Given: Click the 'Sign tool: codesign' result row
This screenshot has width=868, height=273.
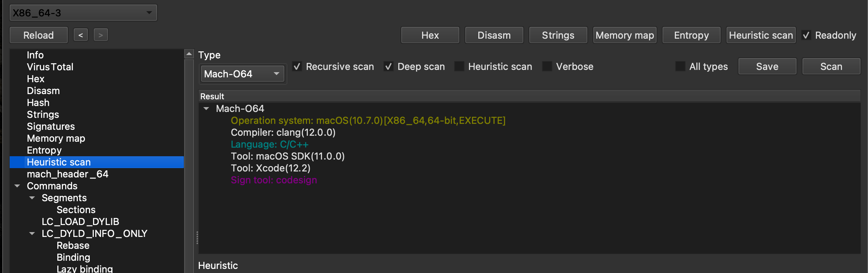Looking at the screenshot, I should coord(274,180).
